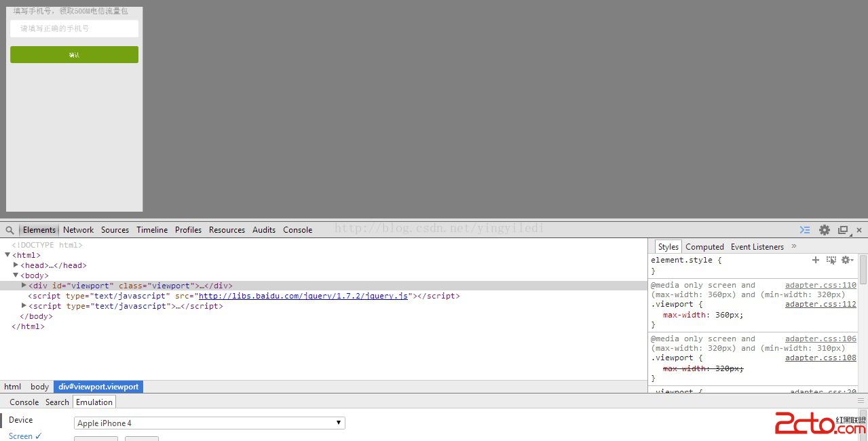Open adapter.css:112 source link
This screenshot has height=441, width=868.
point(820,305)
